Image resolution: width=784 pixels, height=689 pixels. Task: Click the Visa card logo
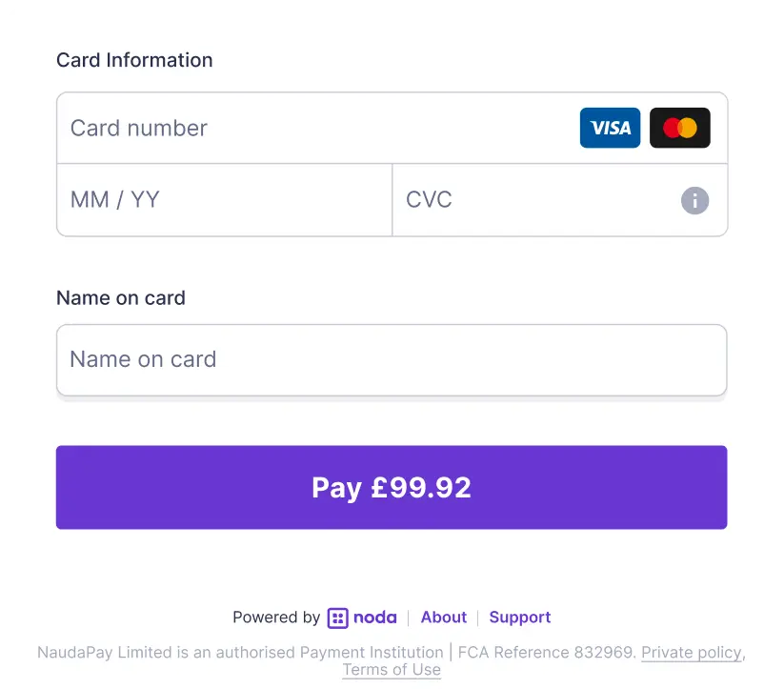(610, 128)
